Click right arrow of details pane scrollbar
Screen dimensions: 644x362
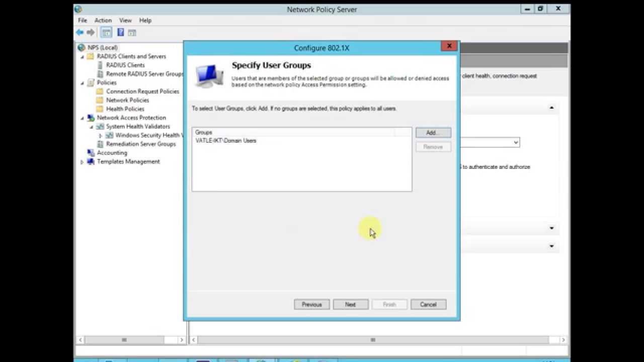tap(563, 340)
